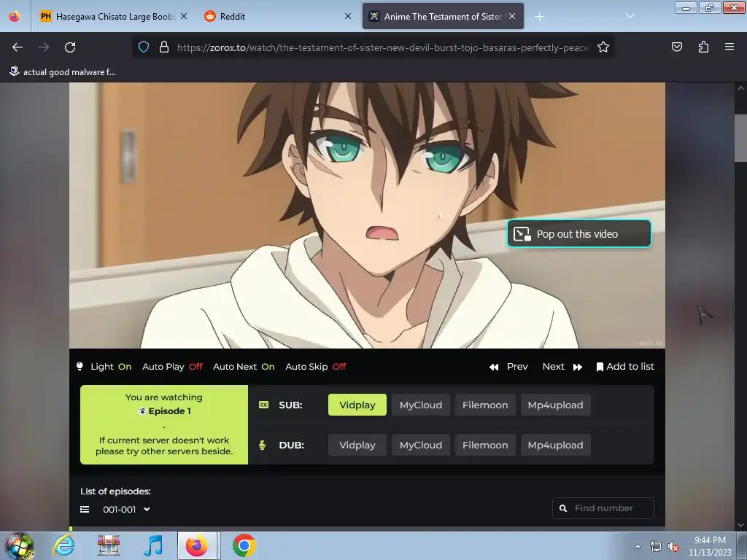Close the Anime Testament of Sister tab
The width and height of the screenshot is (747, 560).
tap(512, 16)
